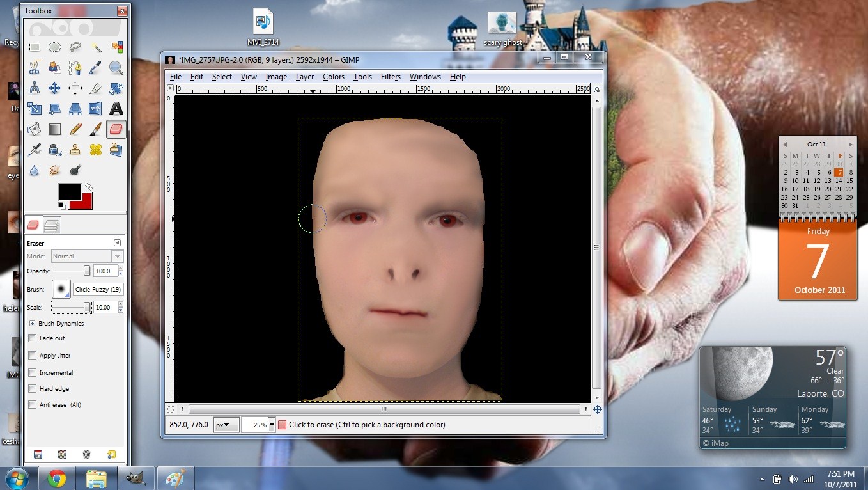Screen dimensions: 868x490
Task: Open the Windows menu
Action: click(425, 77)
